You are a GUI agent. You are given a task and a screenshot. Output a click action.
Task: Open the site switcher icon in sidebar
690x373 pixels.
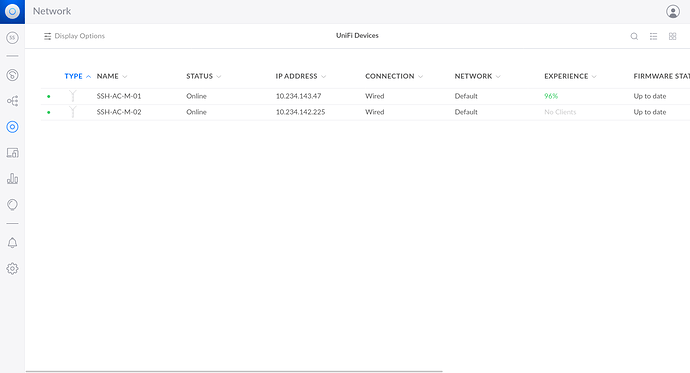click(12, 38)
